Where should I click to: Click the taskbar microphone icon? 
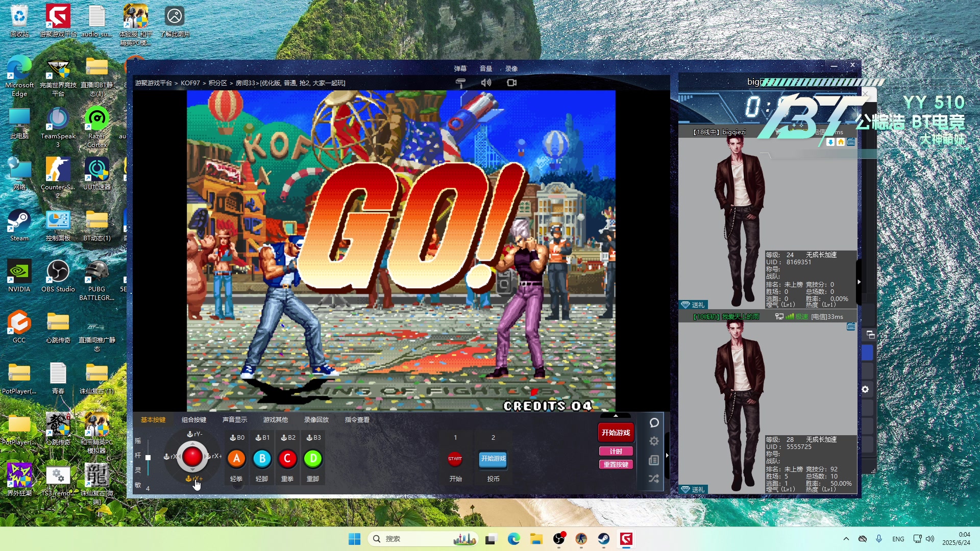coord(878,539)
